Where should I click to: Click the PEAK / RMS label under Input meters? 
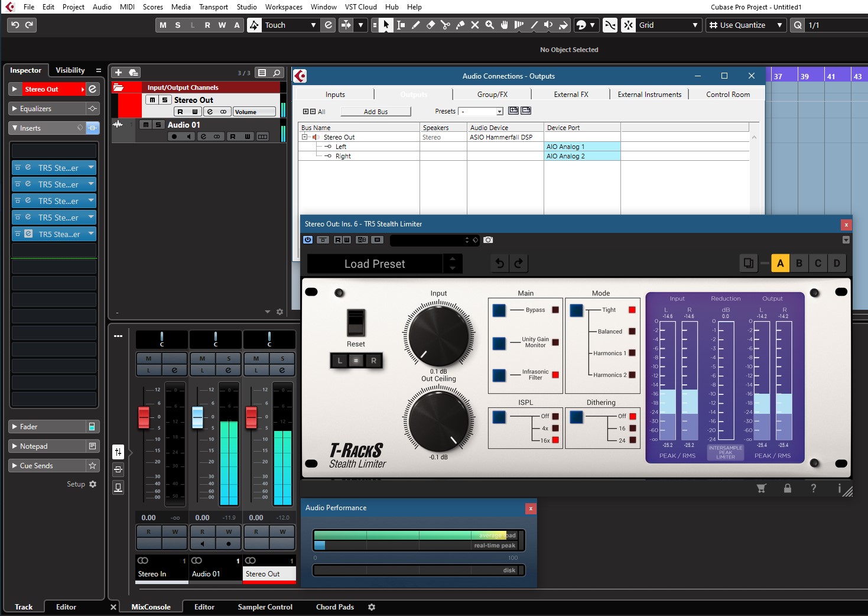tap(677, 456)
